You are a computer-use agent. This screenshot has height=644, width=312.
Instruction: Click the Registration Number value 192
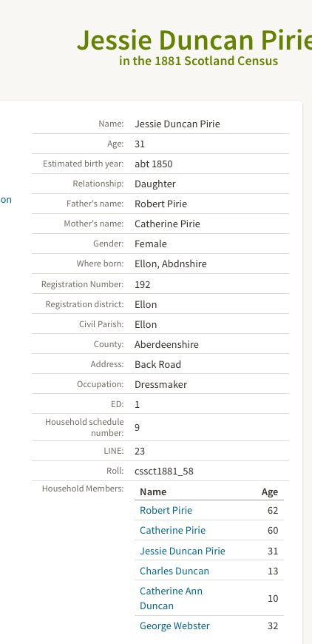coord(142,284)
